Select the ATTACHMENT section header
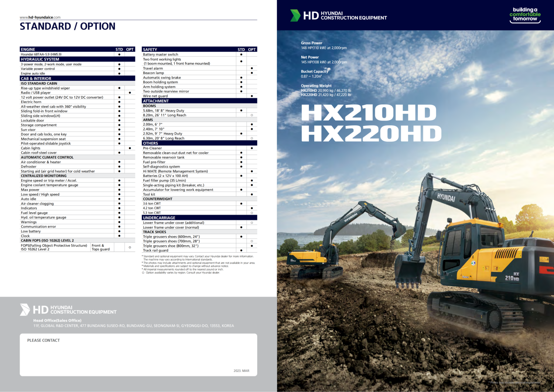 point(199,101)
